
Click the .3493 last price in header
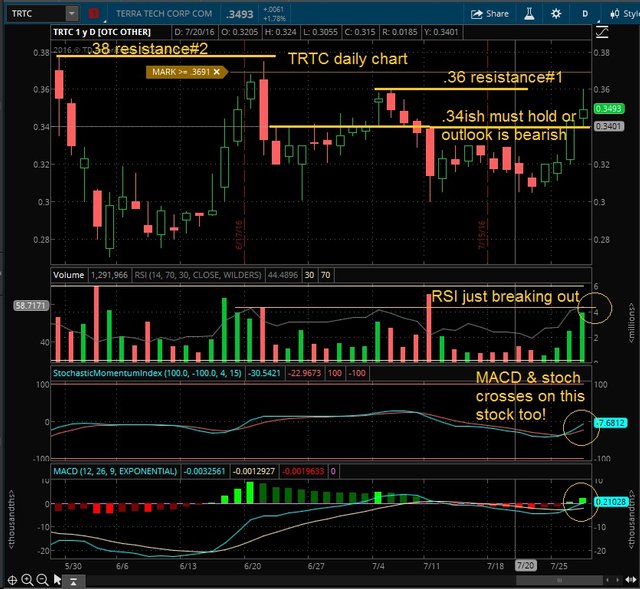tap(240, 14)
